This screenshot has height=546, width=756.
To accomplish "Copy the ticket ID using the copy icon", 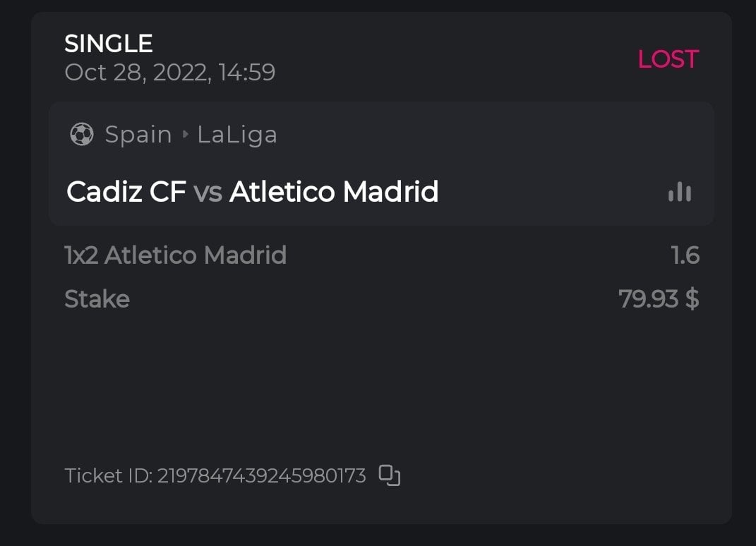I will pyautogui.click(x=390, y=475).
